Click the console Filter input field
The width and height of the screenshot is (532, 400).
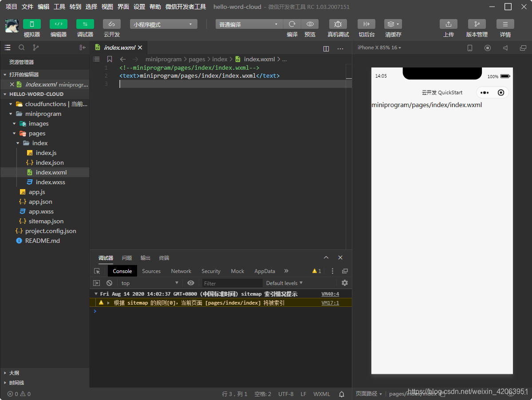pyautogui.click(x=232, y=283)
